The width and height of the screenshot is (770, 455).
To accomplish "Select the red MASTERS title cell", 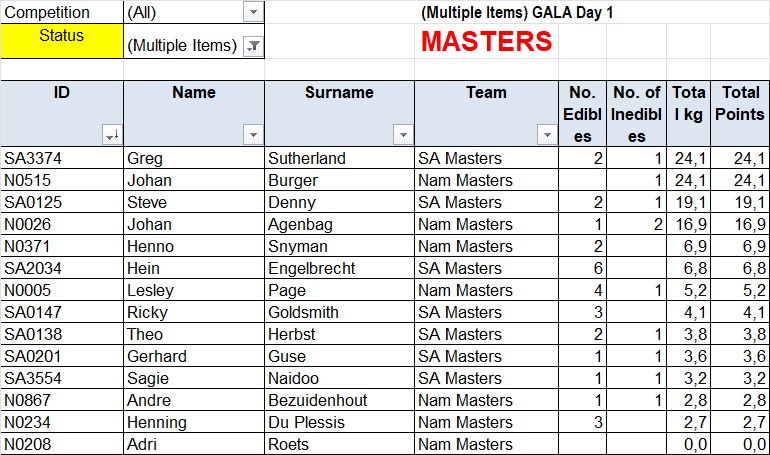I will (x=487, y=41).
